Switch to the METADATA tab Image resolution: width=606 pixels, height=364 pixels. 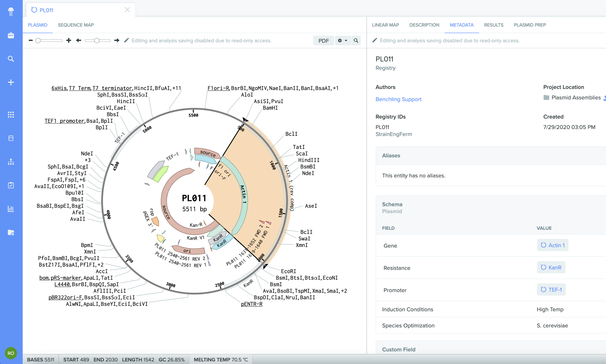pyautogui.click(x=461, y=25)
